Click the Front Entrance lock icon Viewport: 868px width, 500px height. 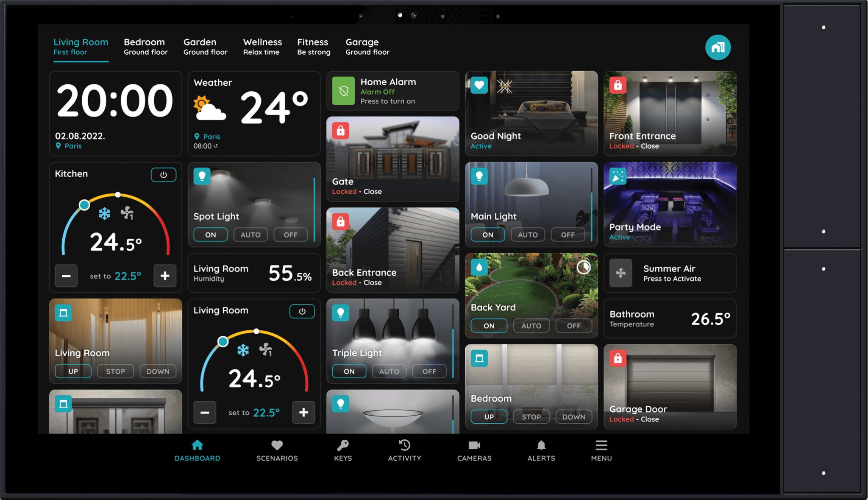coord(618,85)
